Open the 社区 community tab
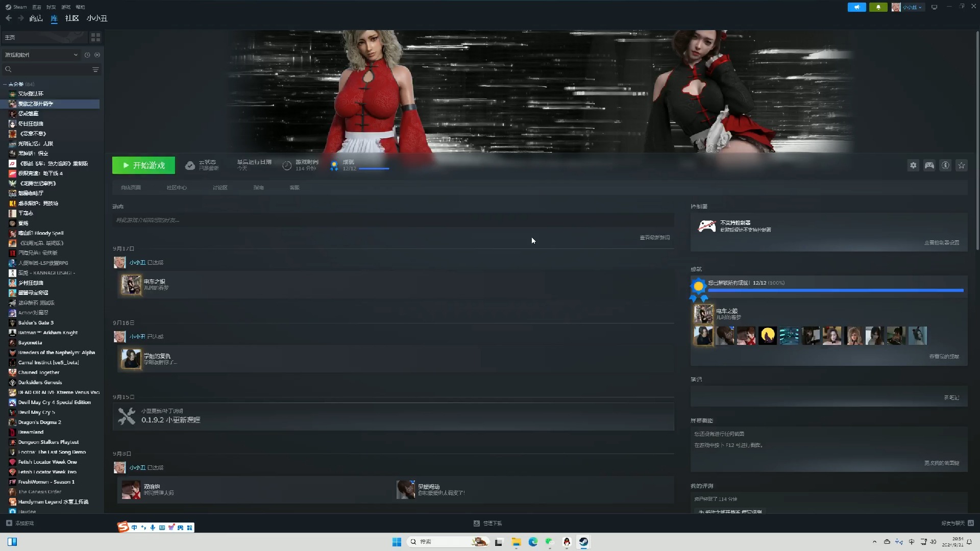Screen dimensions: 980x551 pyautogui.click(x=72, y=18)
